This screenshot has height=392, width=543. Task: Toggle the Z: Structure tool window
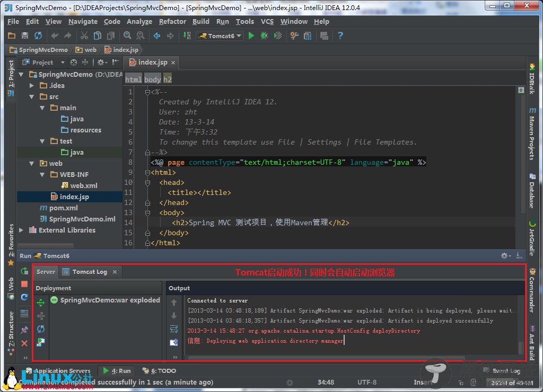[11, 333]
